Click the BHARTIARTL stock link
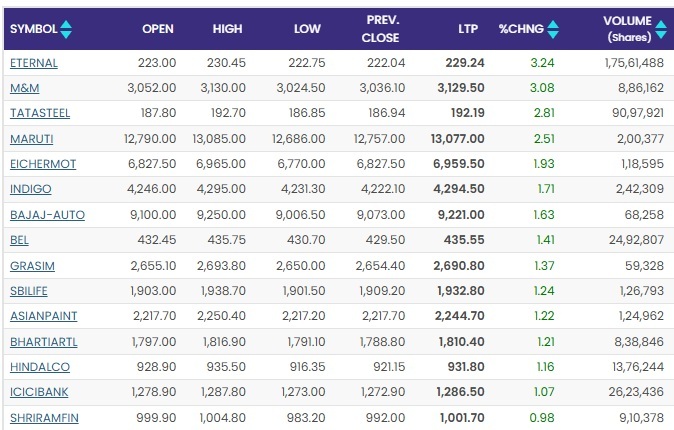 pos(43,342)
